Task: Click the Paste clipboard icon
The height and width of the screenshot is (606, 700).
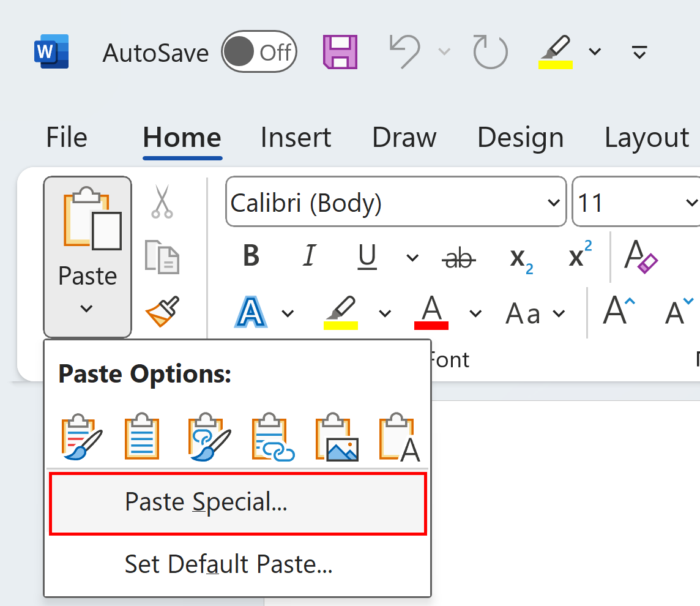Action: [x=92, y=218]
